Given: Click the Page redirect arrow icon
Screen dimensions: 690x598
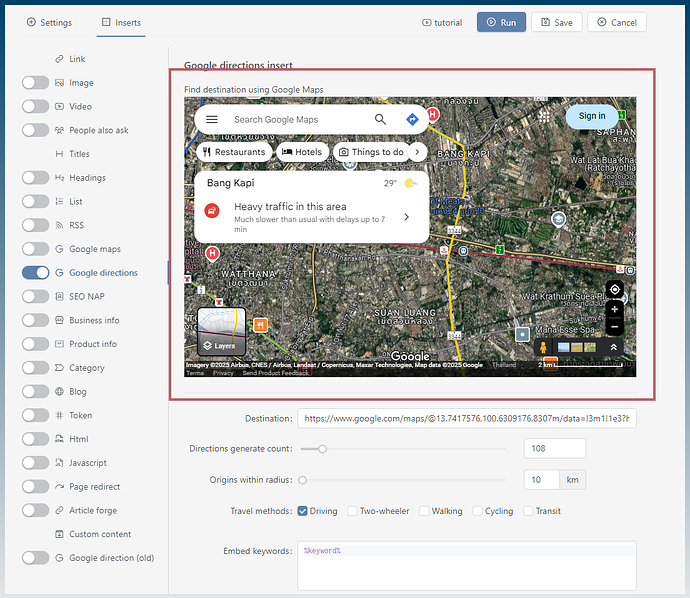Looking at the screenshot, I should [59, 487].
